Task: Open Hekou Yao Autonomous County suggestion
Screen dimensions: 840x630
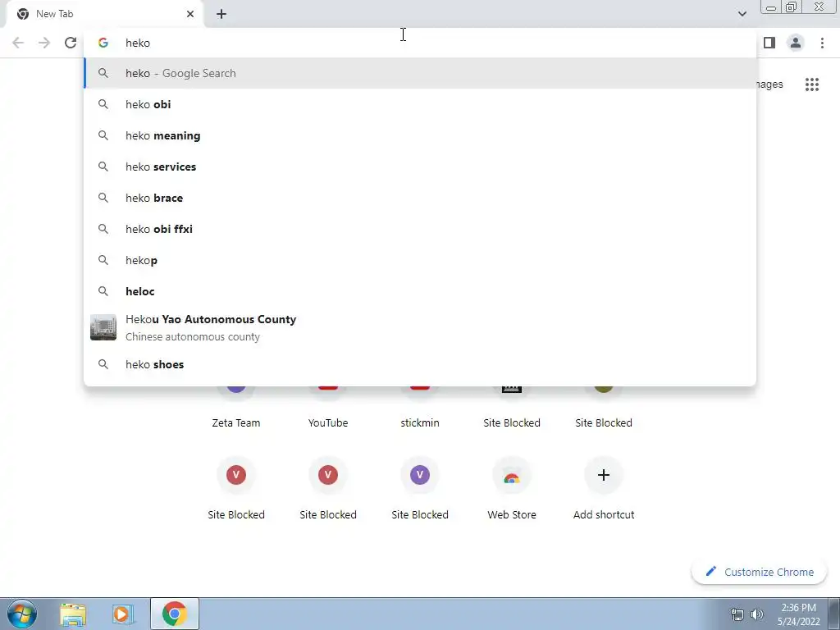Action: point(421,327)
